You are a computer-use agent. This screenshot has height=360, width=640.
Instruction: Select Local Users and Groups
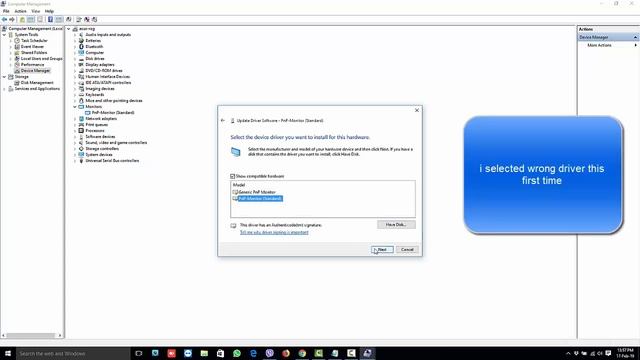point(42,59)
